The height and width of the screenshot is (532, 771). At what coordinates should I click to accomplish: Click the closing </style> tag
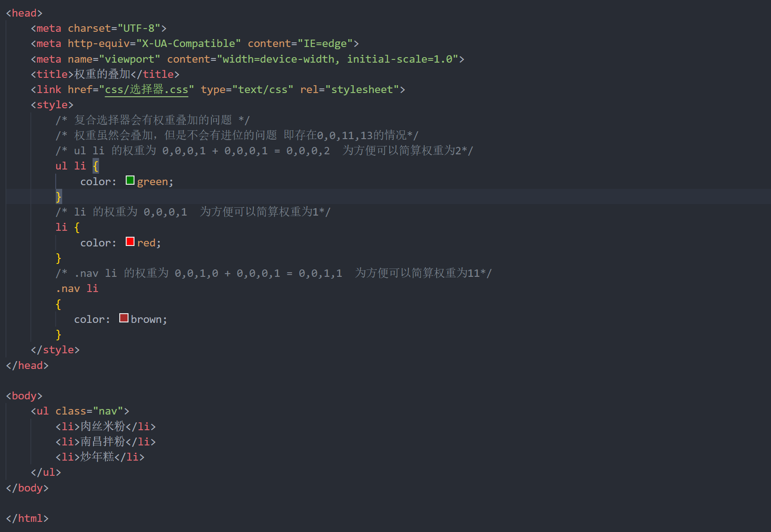tap(55, 350)
